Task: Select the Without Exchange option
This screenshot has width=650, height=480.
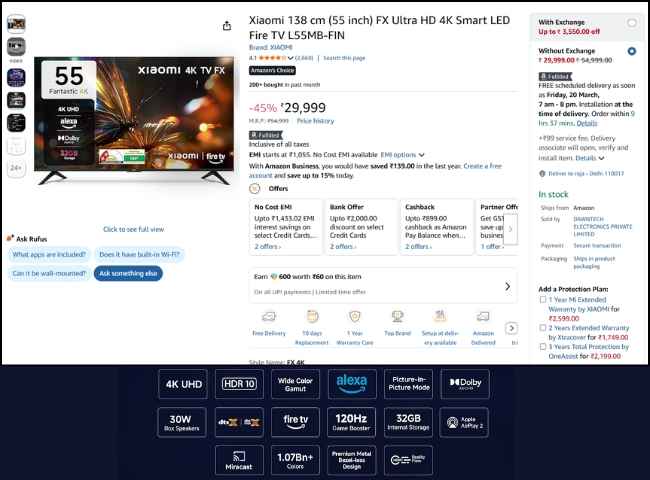Action: [631, 51]
